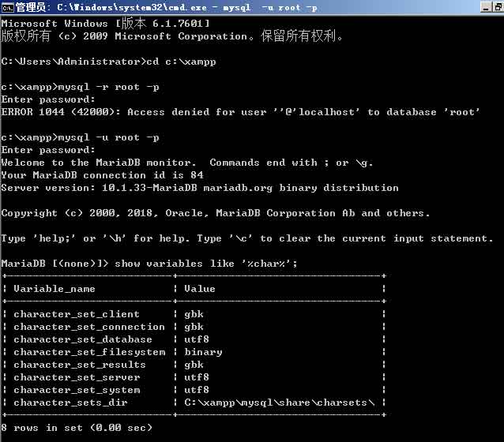The height and width of the screenshot is (442, 504).
Task: Click the charsets directory path value
Action: pos(279,403)
